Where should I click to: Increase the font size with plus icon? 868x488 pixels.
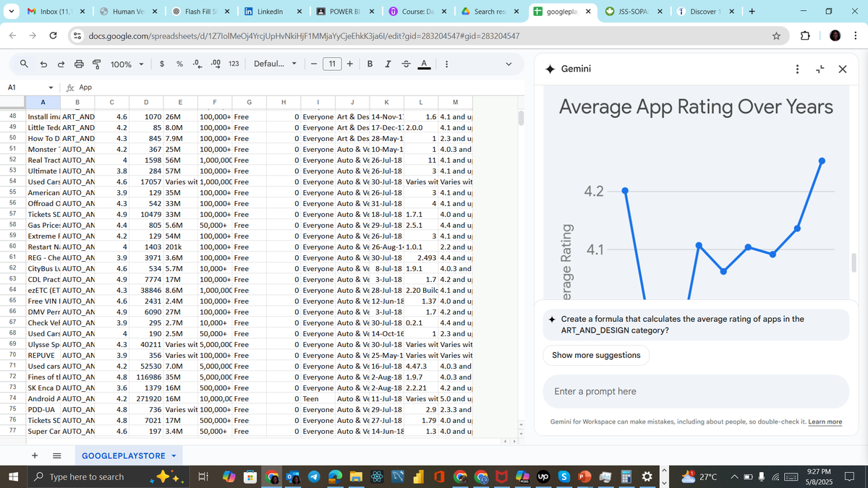click(350, 64)
